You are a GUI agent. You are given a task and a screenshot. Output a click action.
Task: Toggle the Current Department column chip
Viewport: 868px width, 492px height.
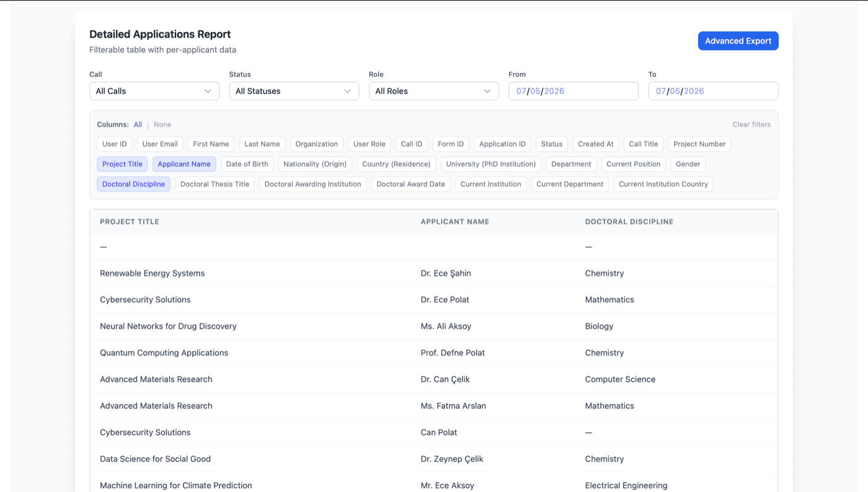[570, 184]
